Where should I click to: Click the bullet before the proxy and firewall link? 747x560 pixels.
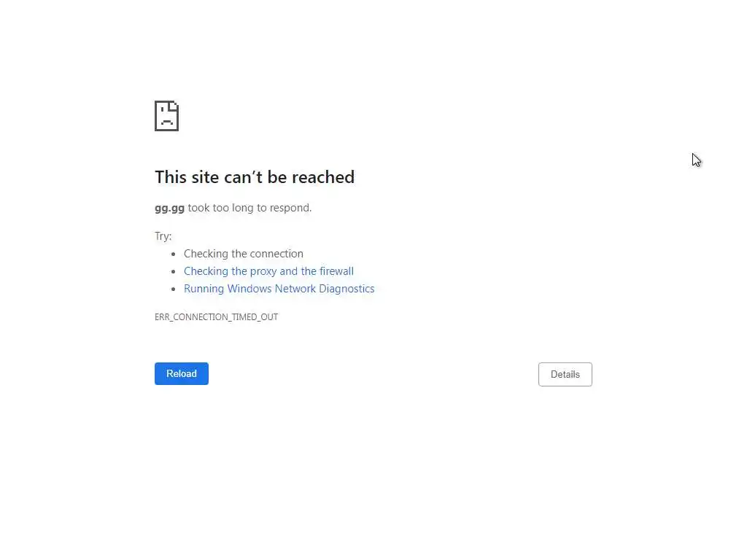(174, 271)
